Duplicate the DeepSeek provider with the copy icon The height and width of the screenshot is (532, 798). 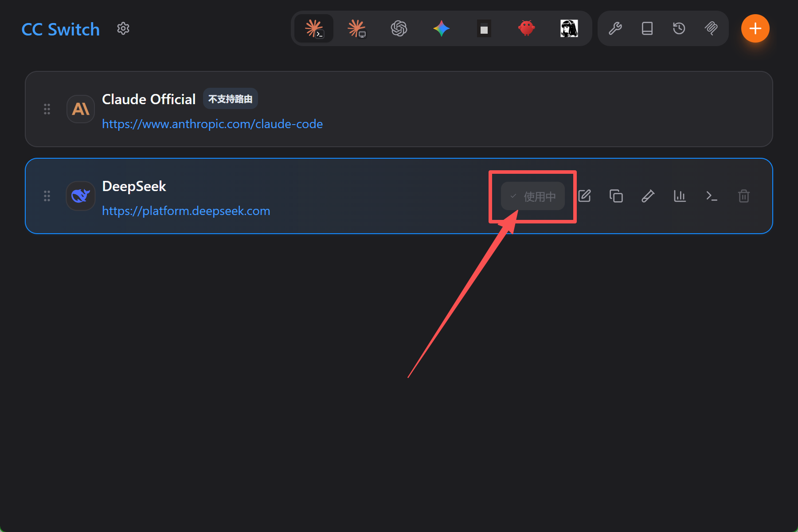(616, 196)
